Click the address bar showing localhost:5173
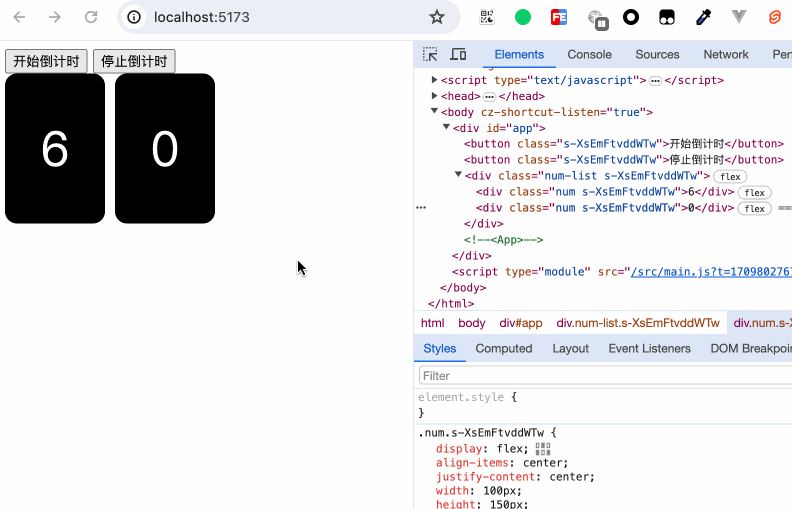 (288, 17)
